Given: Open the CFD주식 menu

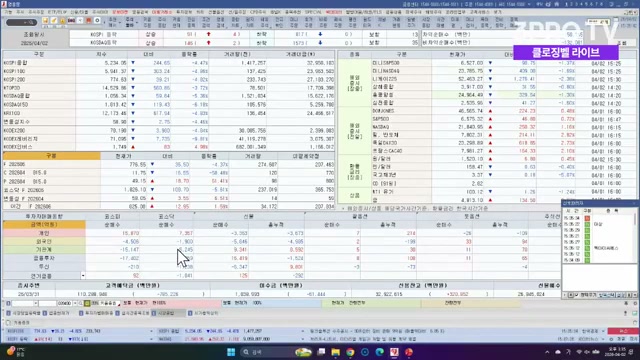Looking at the screenshot, I should point(258,12).
